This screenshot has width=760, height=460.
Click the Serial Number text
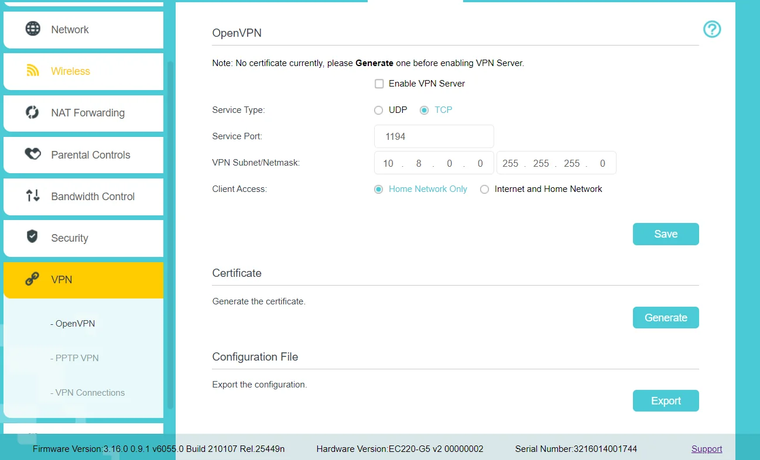[576, 449]
